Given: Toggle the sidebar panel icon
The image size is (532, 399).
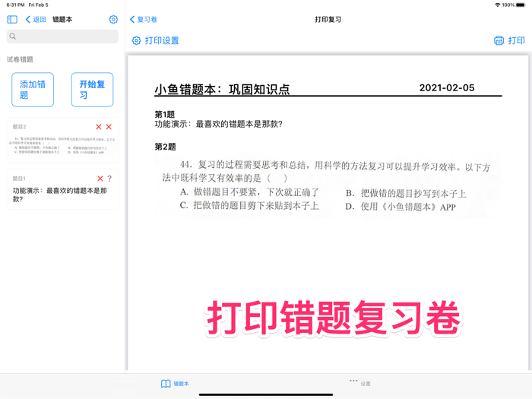Looking at the screenshot, I should [12, 19].
